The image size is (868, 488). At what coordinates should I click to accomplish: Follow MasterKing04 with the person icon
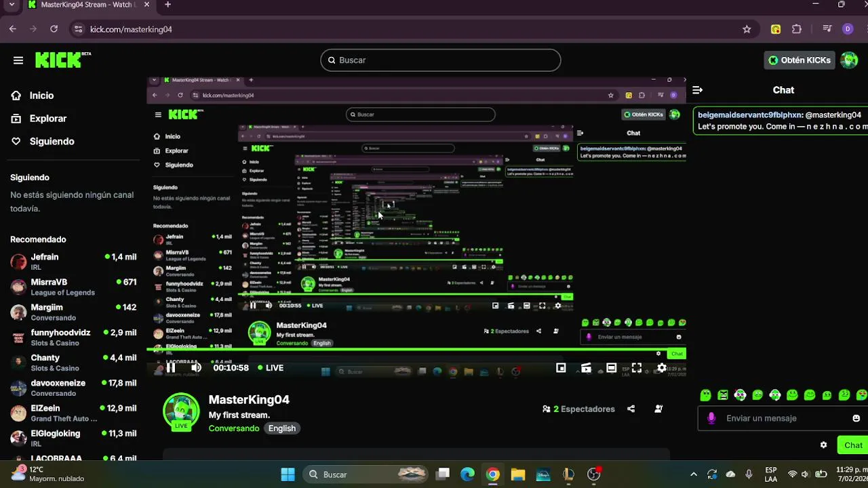tap(658, 409)
